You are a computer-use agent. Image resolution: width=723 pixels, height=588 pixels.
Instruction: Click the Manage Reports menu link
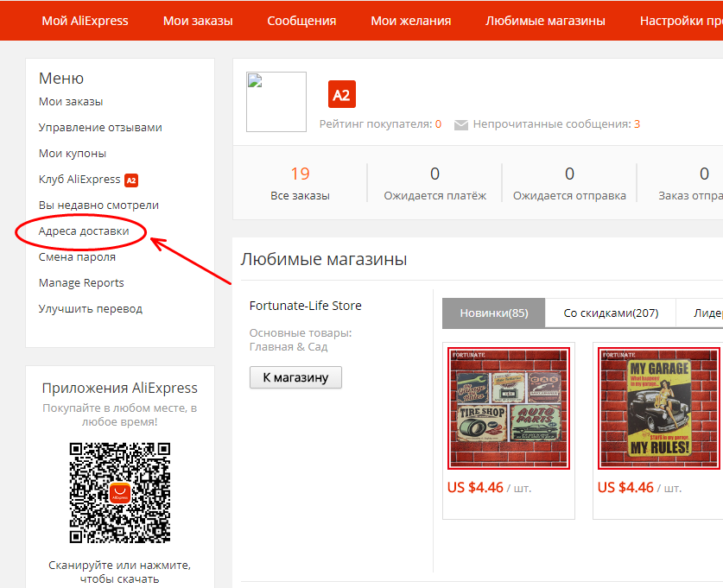click(x=81, y=283)
